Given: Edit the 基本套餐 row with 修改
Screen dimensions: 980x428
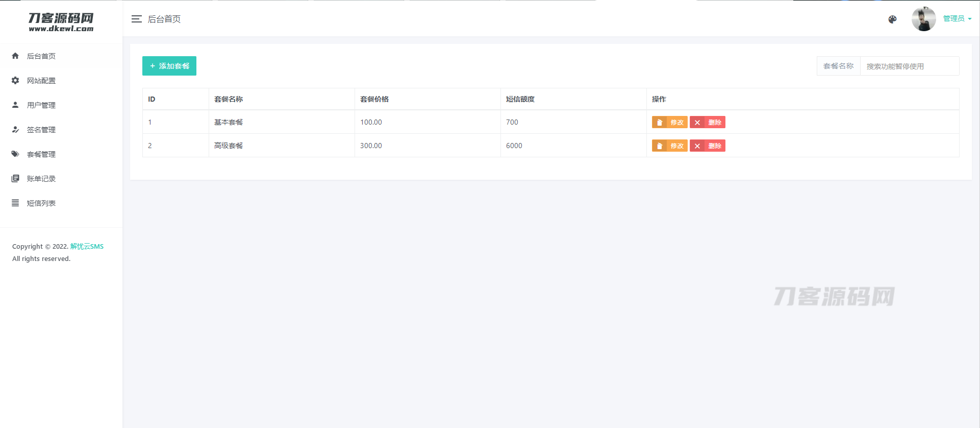Looking at the screenshot, I should [x=669, y=122].
